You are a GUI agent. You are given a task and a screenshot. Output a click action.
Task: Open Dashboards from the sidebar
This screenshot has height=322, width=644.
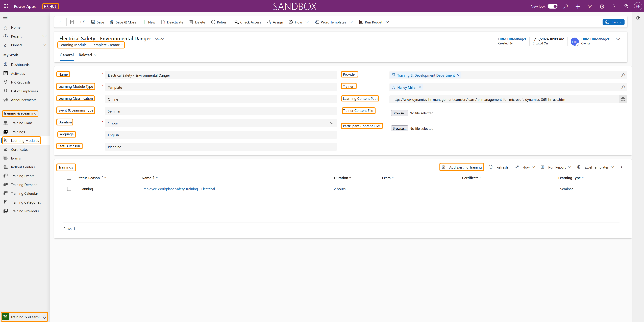(20, 64)
